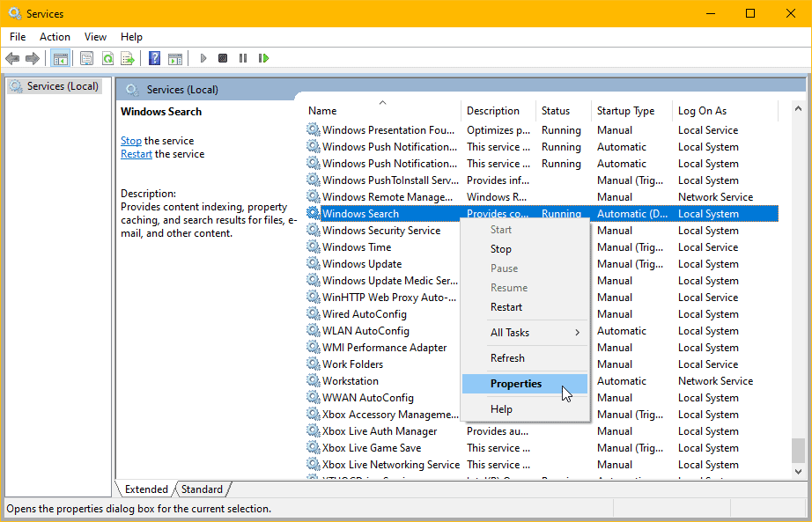Click gear icon of Windows Time service
The width and height of the screenshot is (812, 522).
313,247
